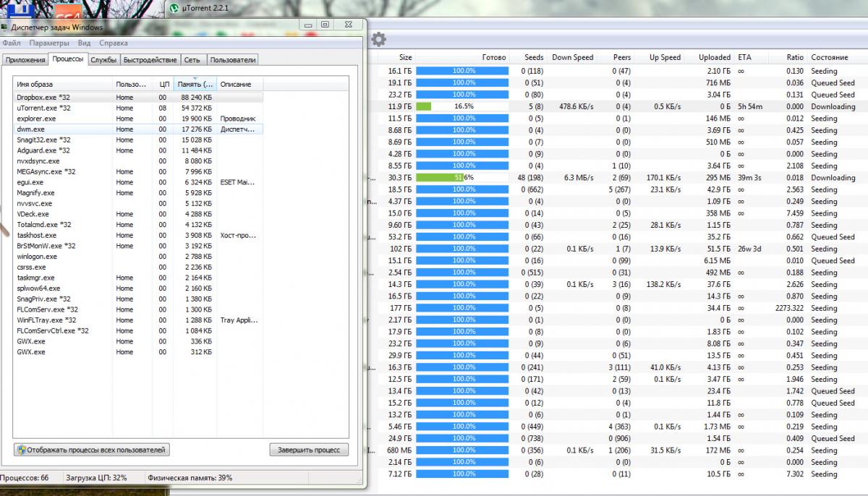This screenshot has height=496, width=868.
Task: Select the winlogon.exe process
Action: [138, 257]
